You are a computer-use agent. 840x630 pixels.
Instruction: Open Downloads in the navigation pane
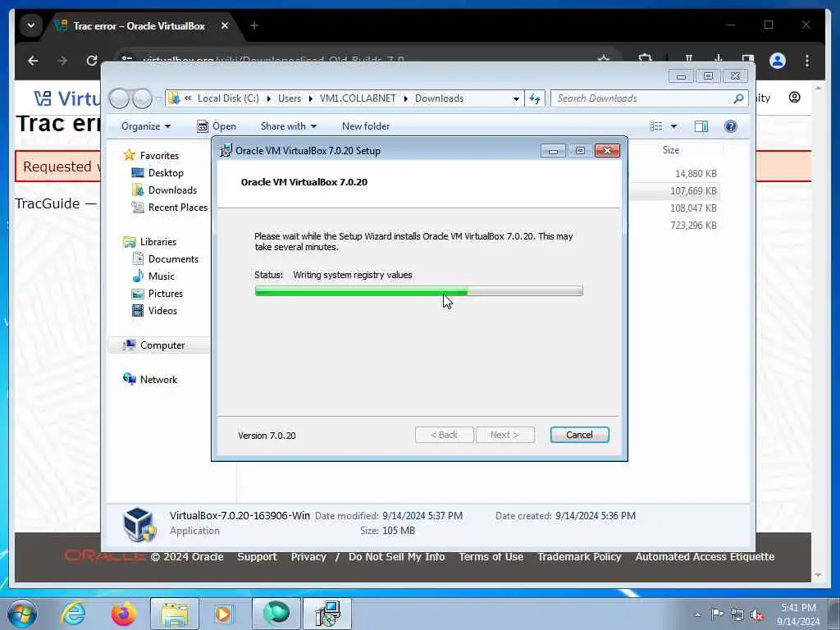point(172,189)
